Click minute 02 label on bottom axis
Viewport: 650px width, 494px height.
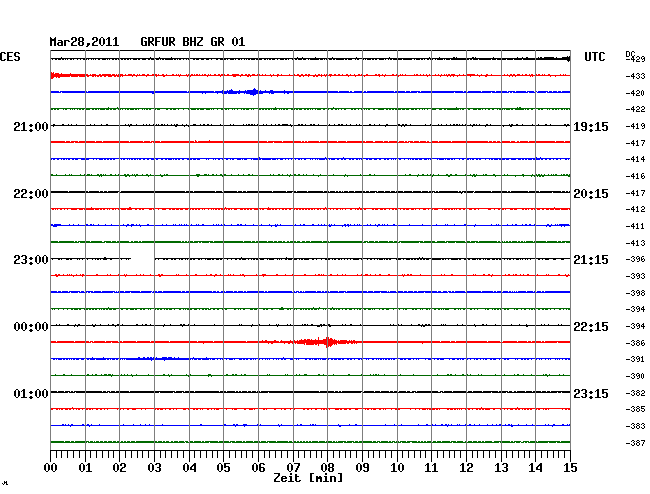point(119,468)
